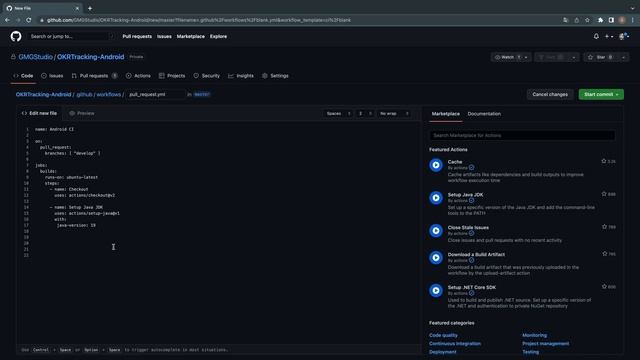Open the workflows breadcrumb link
This screenshot has width=640, height=360.
[x=109, y=94]
